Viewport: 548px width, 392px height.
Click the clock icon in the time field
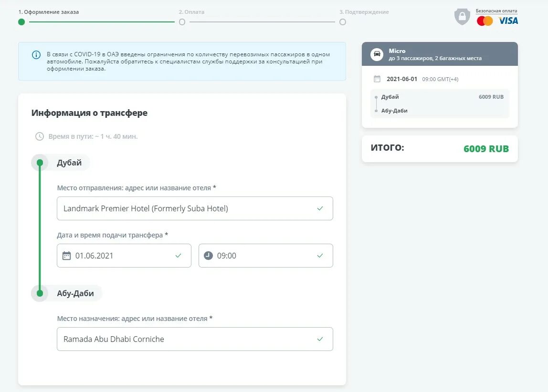pos(208,256)
